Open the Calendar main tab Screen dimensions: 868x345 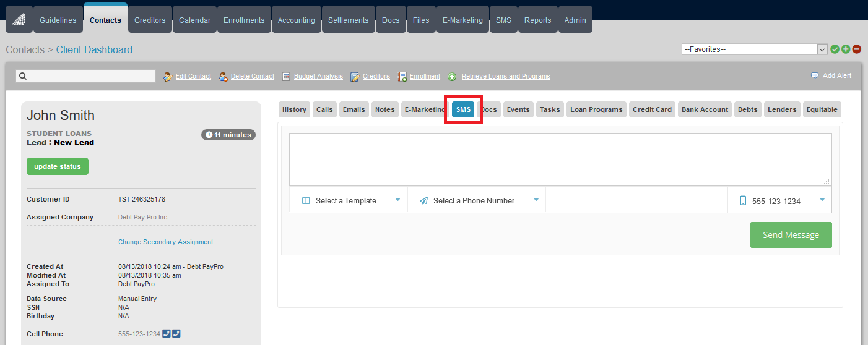pos(194,20)
